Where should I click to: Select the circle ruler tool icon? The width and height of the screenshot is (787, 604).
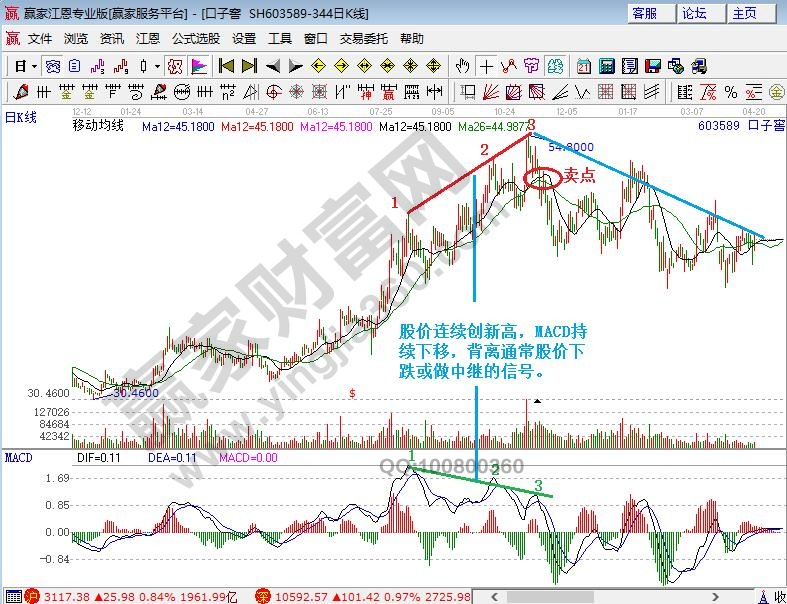click(x=182, y=92)
